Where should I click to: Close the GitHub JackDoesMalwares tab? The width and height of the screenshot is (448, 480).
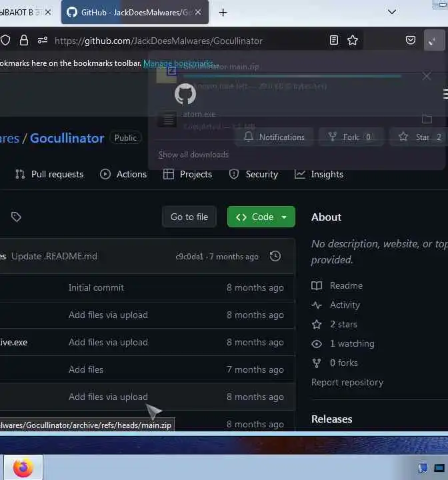pos(198,12)
